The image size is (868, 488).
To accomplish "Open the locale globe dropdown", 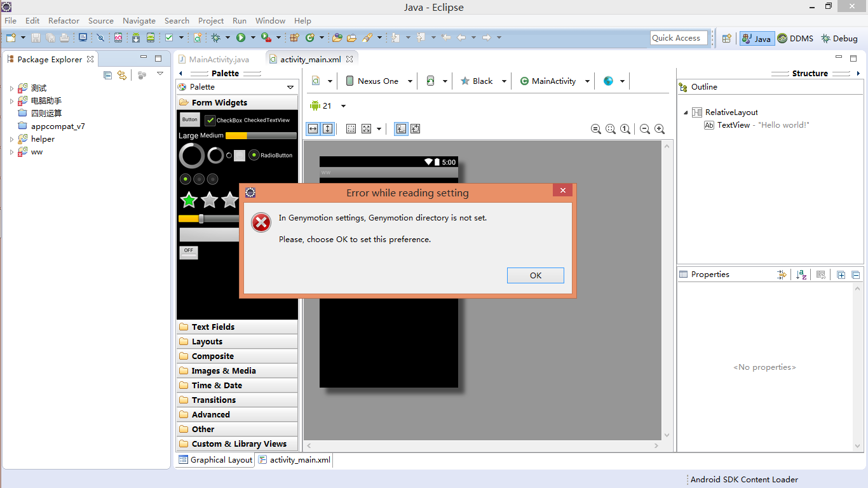I will 614,81.
